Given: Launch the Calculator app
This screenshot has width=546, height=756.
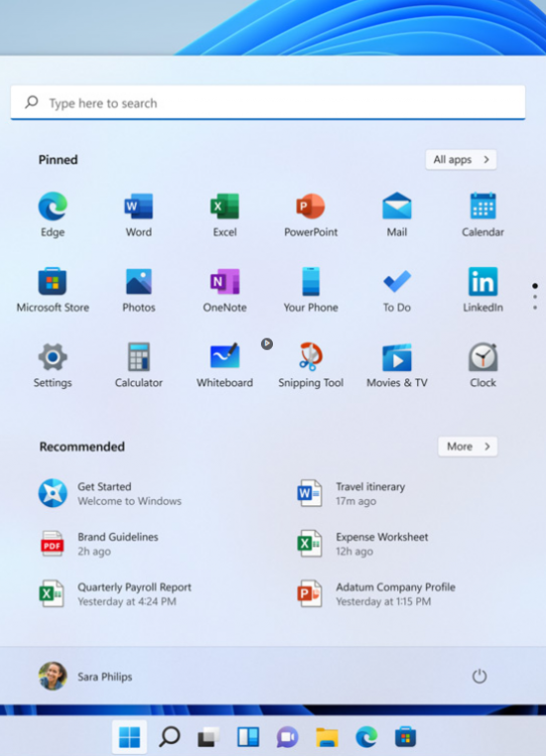Looking at the screenshot, I should click(x=138, y=365).
